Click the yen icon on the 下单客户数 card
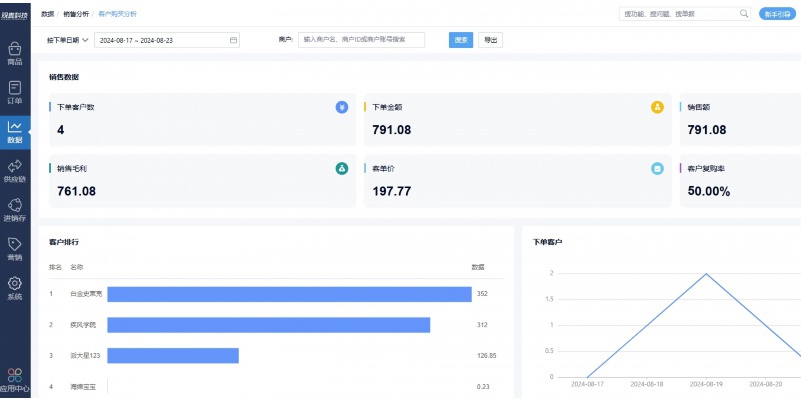This screenshot has width=801, height=401. 342,107
